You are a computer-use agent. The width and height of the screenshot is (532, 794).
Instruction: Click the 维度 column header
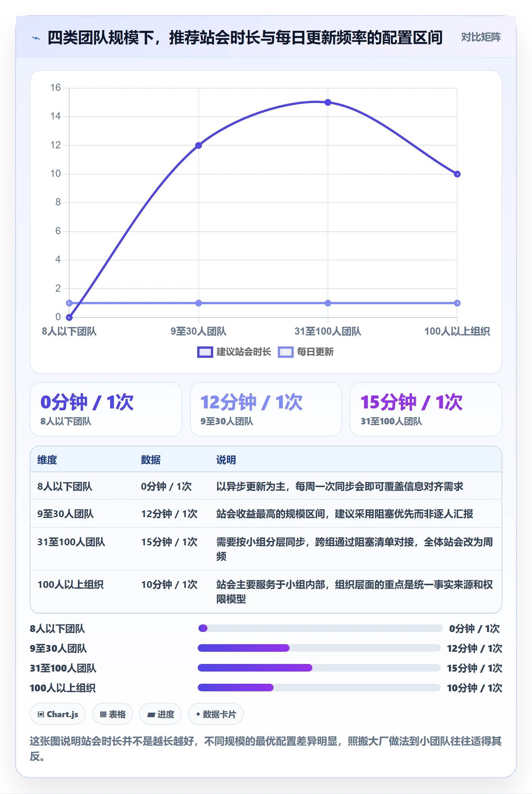click(47, 460)
